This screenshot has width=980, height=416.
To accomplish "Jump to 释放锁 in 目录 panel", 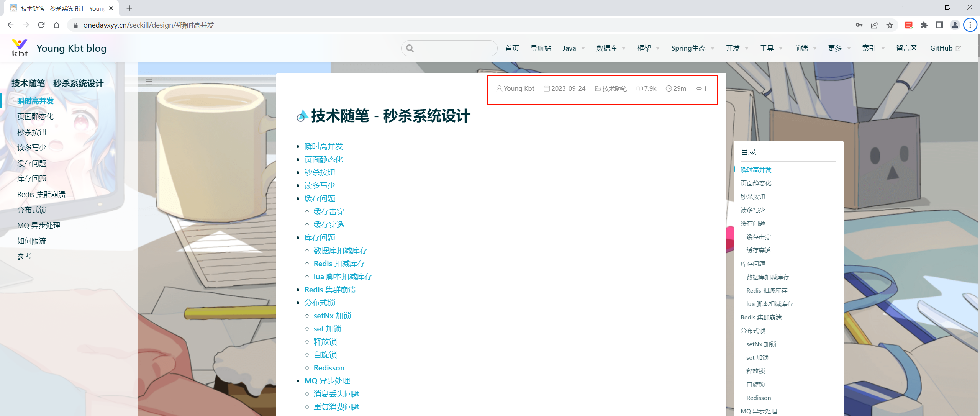I will [x=755, y=371].
